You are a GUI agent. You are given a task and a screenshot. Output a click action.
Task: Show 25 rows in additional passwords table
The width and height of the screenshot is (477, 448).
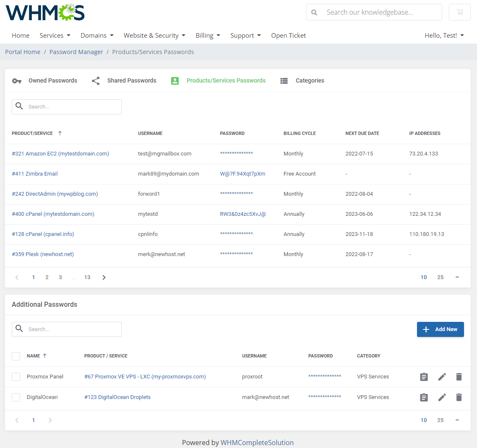click(x=440, y=420)
